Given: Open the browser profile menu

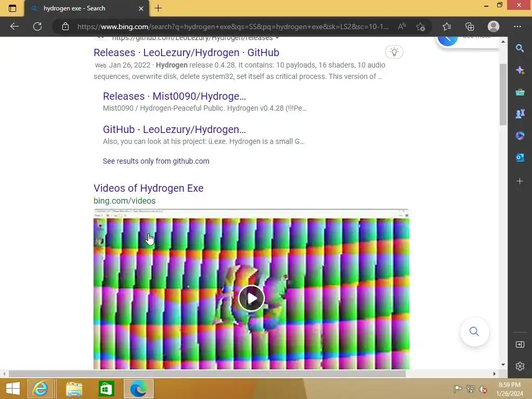Looking at the screenshot, I should click(494, 26).
